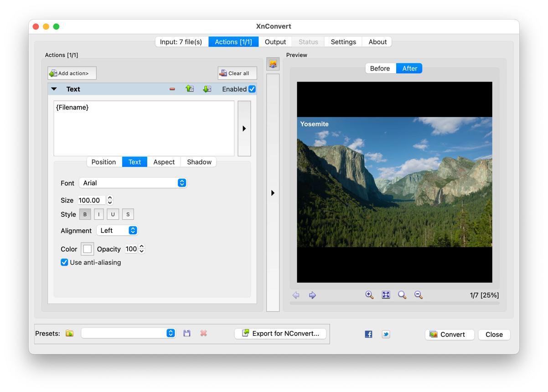The image size is (548, 392).
Task: Click the zoom in magnifier below the preview
Action: coord(370,295)
